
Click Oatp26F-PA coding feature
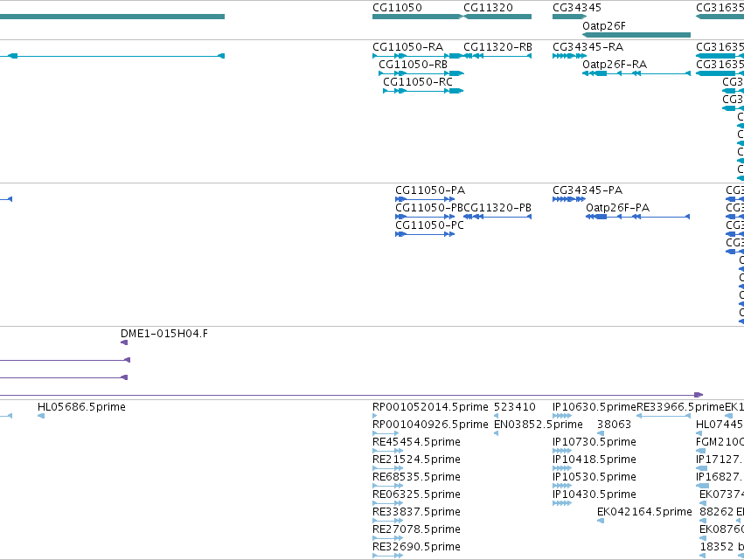637,217
